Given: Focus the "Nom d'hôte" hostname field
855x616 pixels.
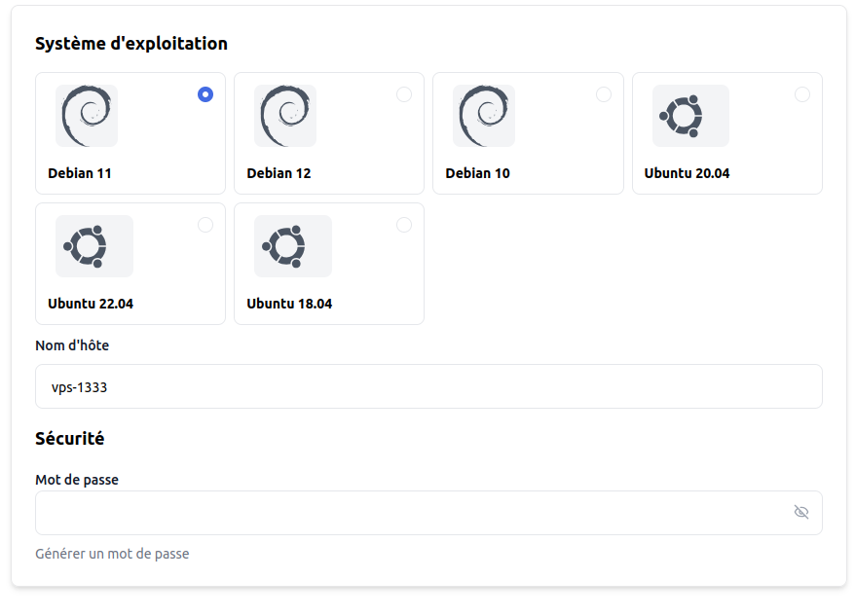Looking at the screenshot, I should coord(428,386).
